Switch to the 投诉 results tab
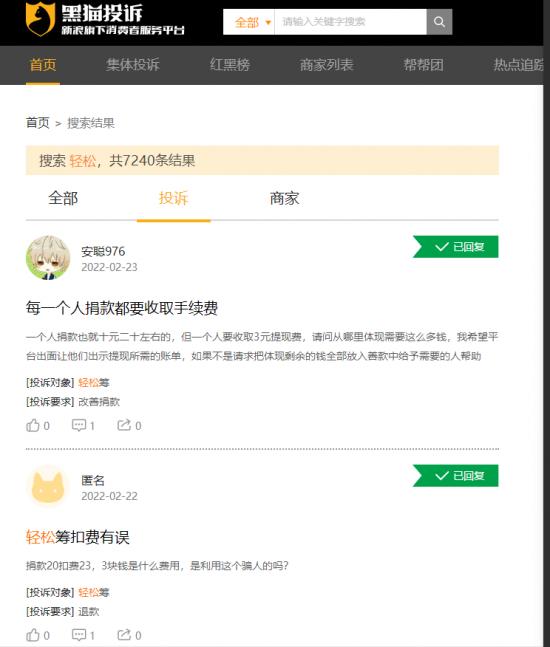The image size is (550, 647). pos(173,198)
